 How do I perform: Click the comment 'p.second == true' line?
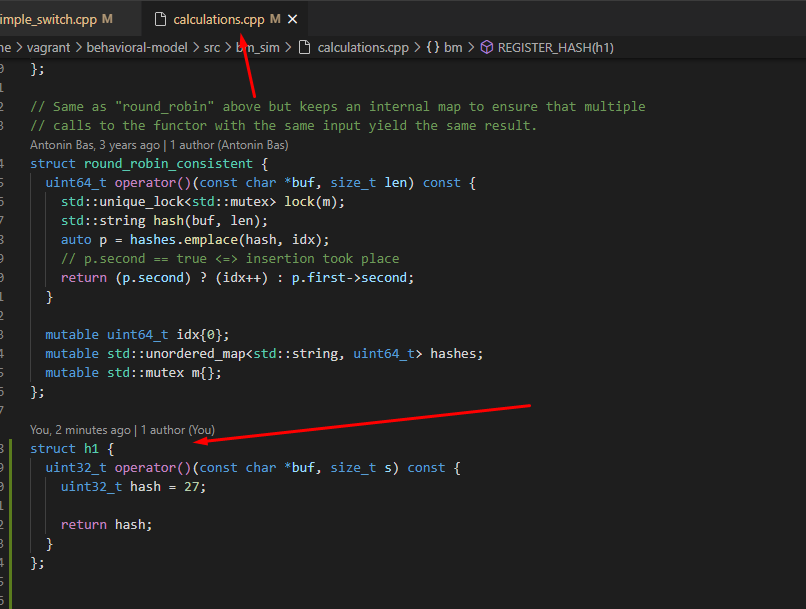coord(230,259)
